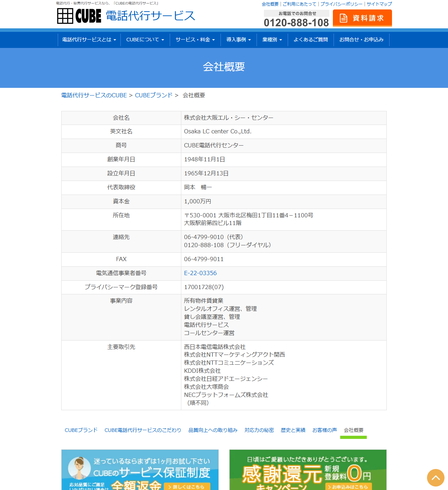The image size is (448, 490).
Task: Open the サービス保証制度 banner
Action: click(140, 470)
